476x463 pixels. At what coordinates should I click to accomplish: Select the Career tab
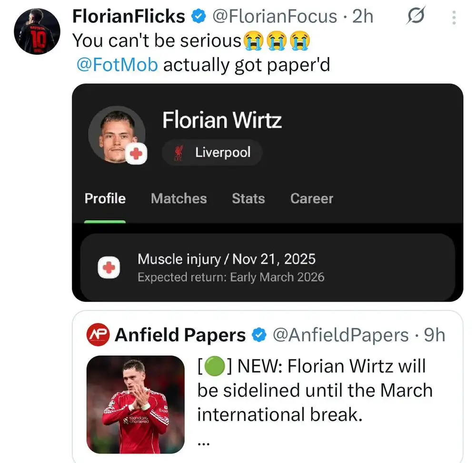[x=311, y=198]
